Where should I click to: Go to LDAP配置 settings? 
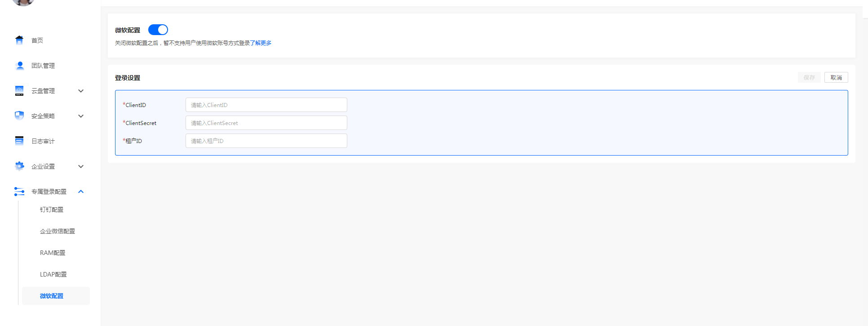click(52, 274)
